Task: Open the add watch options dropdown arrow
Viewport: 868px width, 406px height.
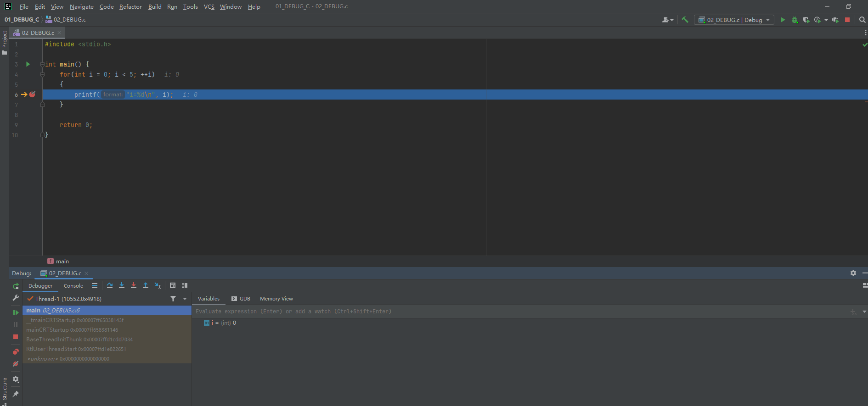Action: [864, 311]
